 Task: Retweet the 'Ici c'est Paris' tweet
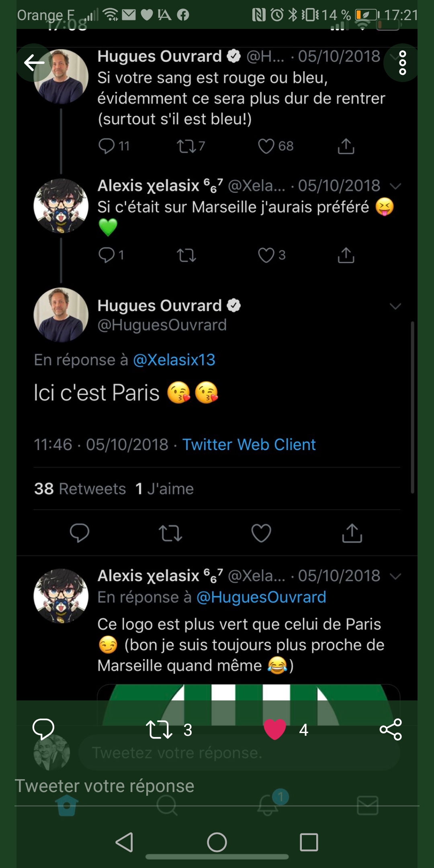click(x=170, y=533)
